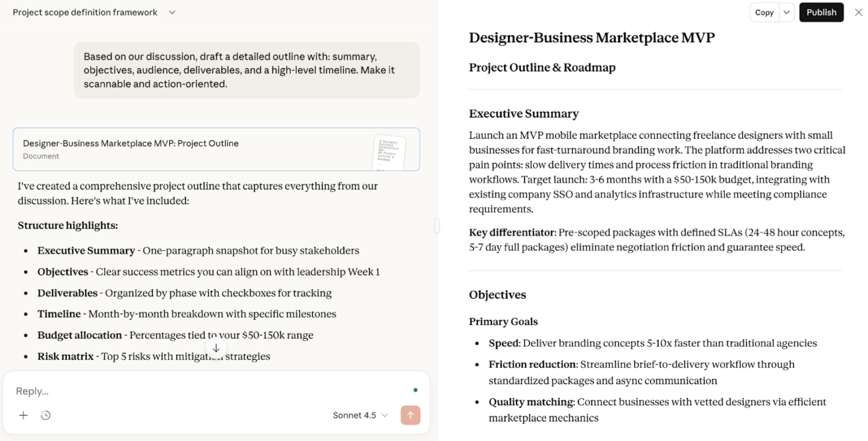Viewport: 868px width, 441px height.
Task: Copy the artifact content
Action: (764, 12)
